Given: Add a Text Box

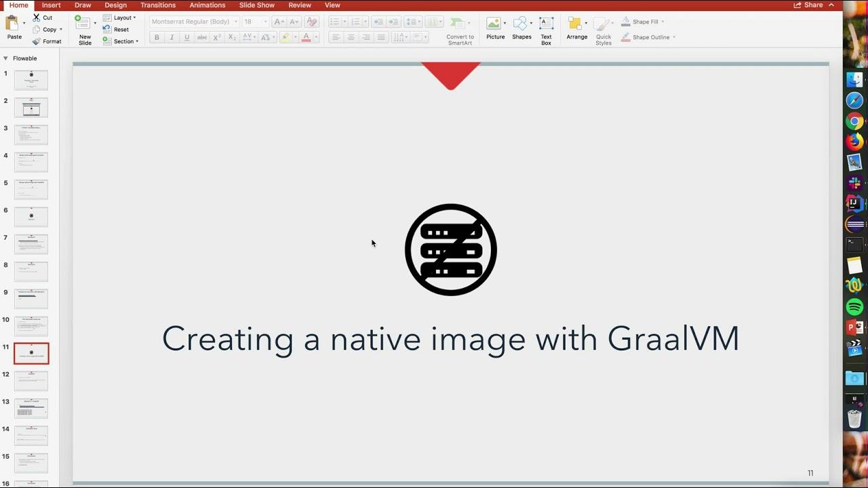Looking at the screenshot, I should 546,25.
